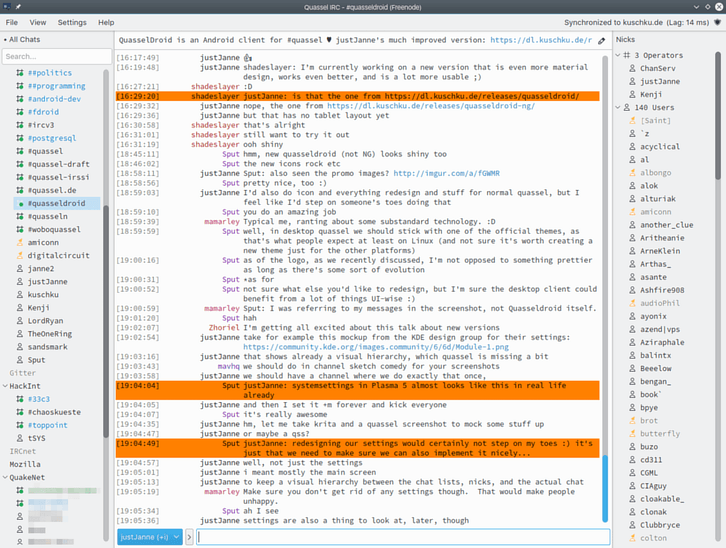The height and width of the screenshot is (548, 726).
Task: Click the #toppoint channel icon
Action: [20, 425]
